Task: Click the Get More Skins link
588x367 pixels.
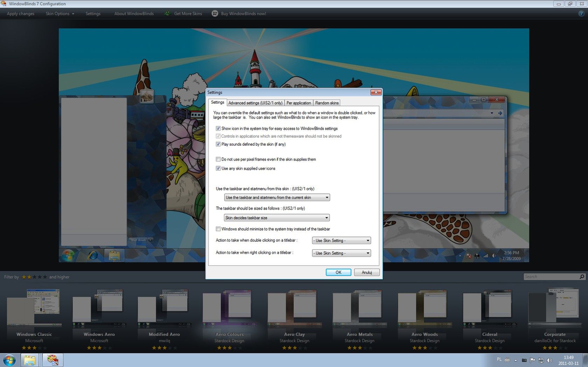Action: coord(188,14)
